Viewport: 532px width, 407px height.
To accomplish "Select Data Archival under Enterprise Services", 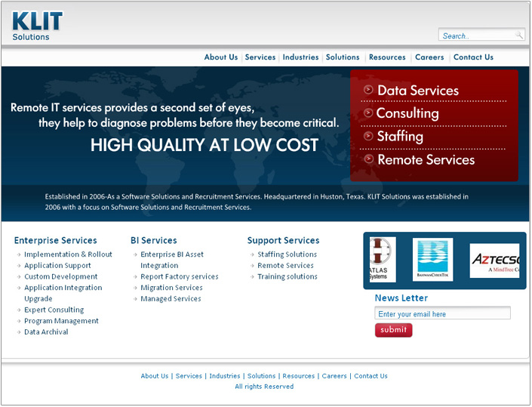I will [46, 332].
